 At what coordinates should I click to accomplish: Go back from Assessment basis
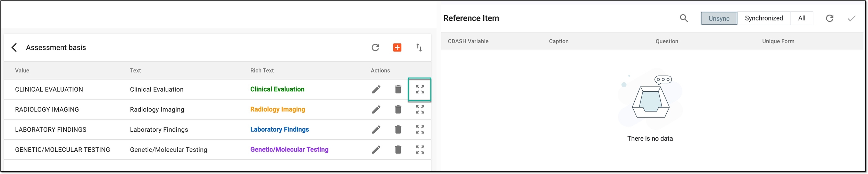pos(14,48)
